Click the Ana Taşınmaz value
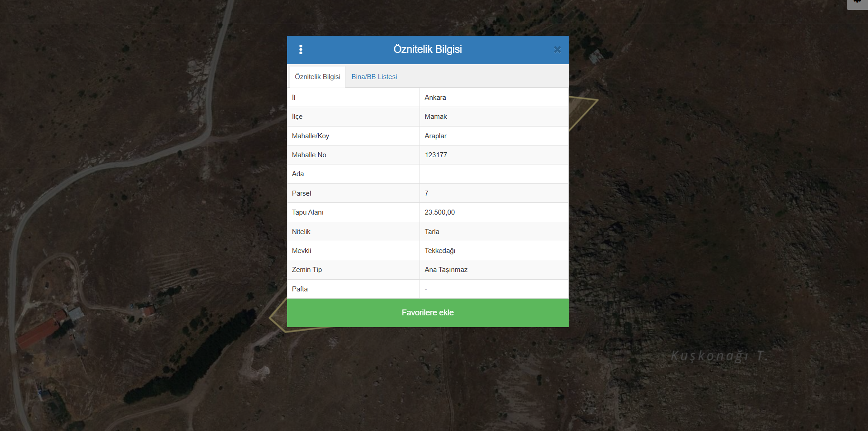Screen dimensions: 868x431 tap(446, 270)
